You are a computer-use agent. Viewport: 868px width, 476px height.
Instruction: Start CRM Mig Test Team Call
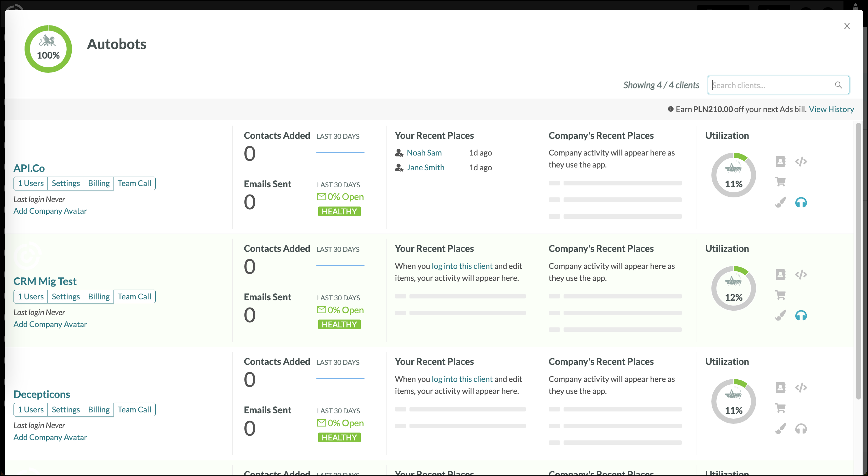[x=135, y=297]
